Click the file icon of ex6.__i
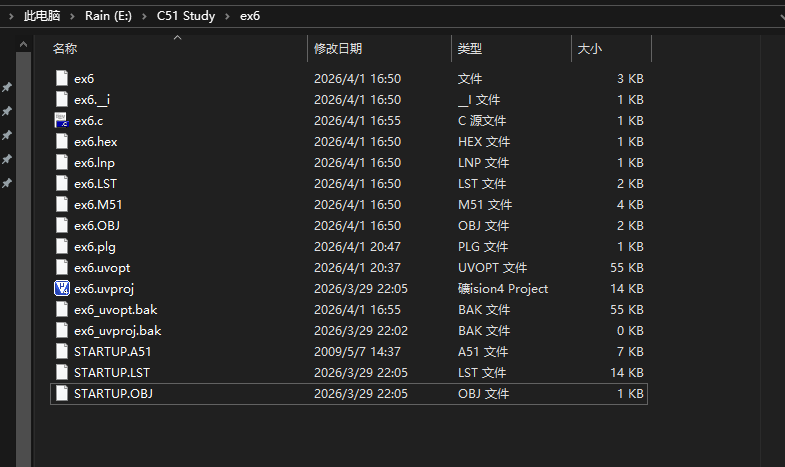This screenshot has width=785, height=467. [x=62, y=99]
